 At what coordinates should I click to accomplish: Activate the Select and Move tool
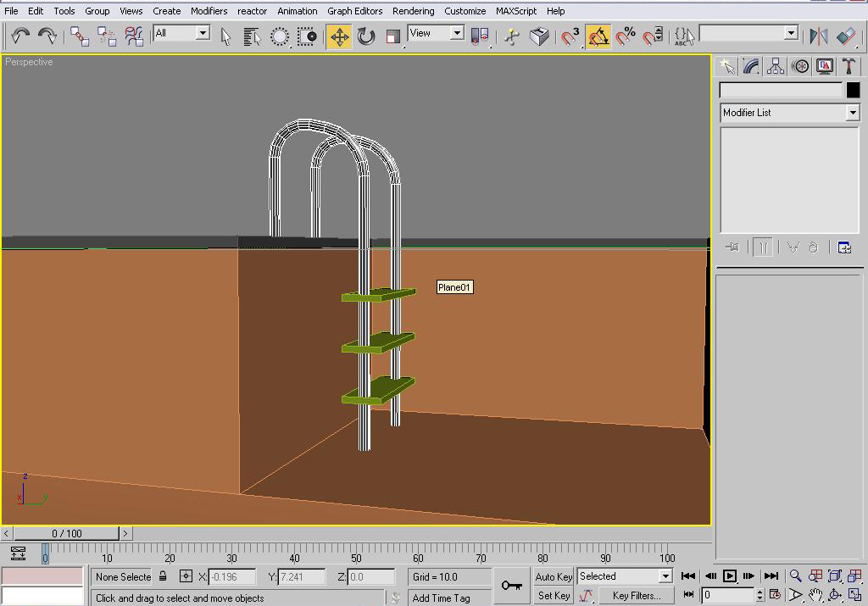[x=339, y=36]
